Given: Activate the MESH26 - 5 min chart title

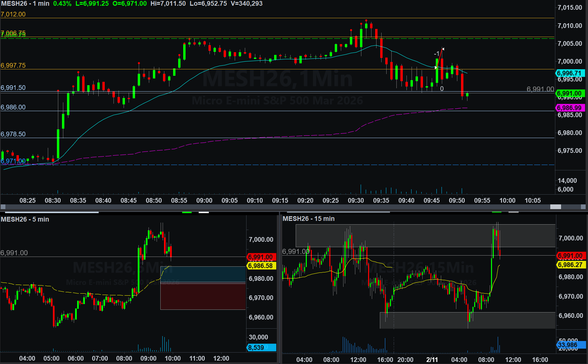Looking at the screenshot, I should pos(25,219).
